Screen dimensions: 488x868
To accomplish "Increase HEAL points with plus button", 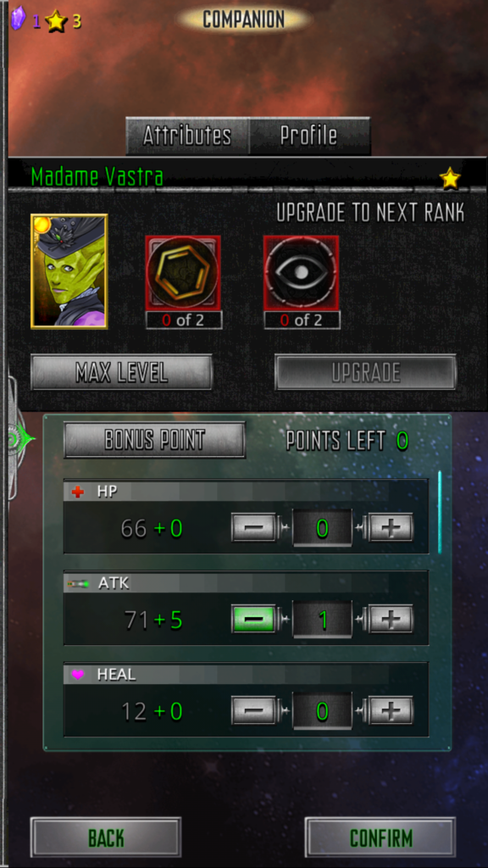I will click(391, 710).
